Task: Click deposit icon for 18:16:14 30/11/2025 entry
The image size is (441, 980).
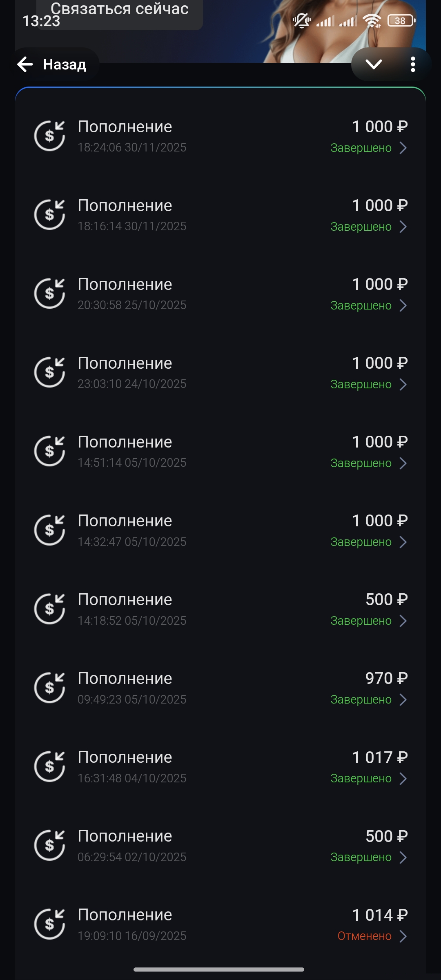Action: [49, 215]
